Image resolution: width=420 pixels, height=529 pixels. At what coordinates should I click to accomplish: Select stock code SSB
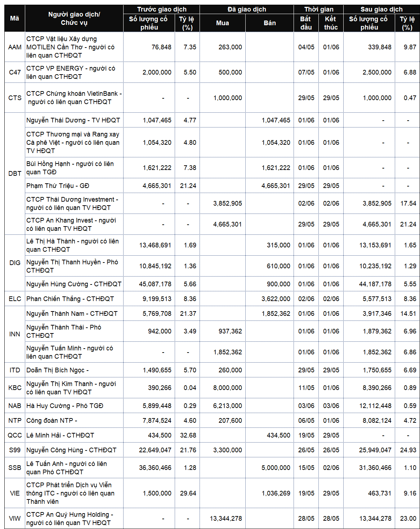click(x=15, y=468)
